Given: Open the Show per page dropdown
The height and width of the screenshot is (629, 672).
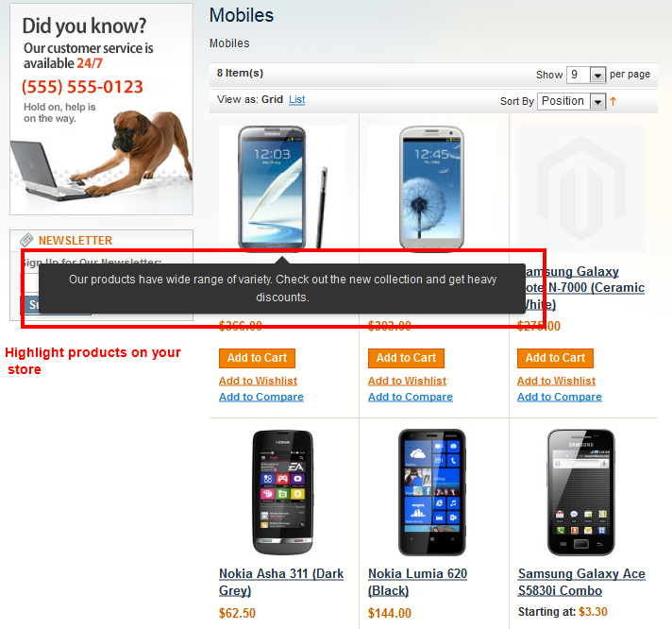Looking at the screenshot, I should click(x=586, y=75).
